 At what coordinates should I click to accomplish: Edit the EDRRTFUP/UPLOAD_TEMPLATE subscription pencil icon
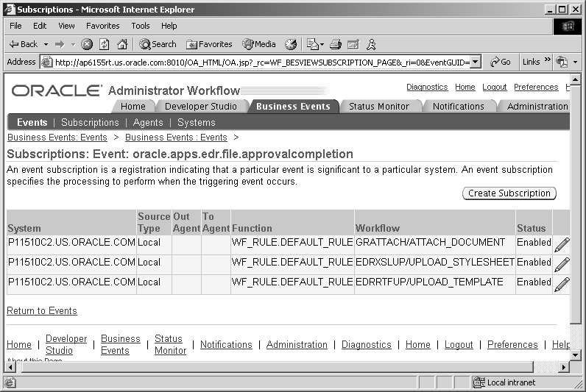[562, 284]
